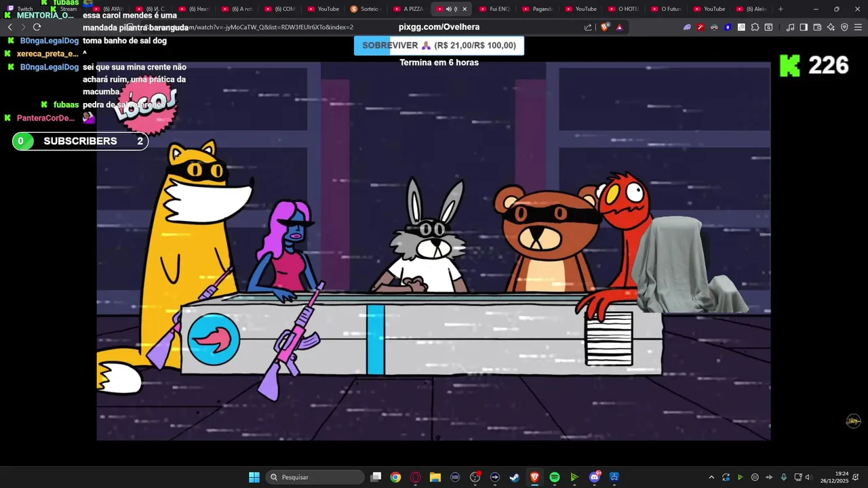868x488 pixels.
Task: Close the active playing tab
Action: (x=465, y=9)
